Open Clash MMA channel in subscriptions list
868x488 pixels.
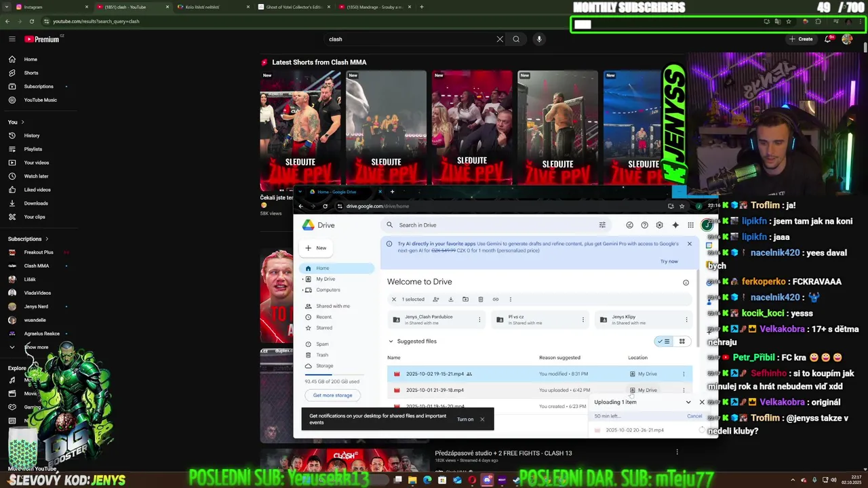(x=37, y=266)
